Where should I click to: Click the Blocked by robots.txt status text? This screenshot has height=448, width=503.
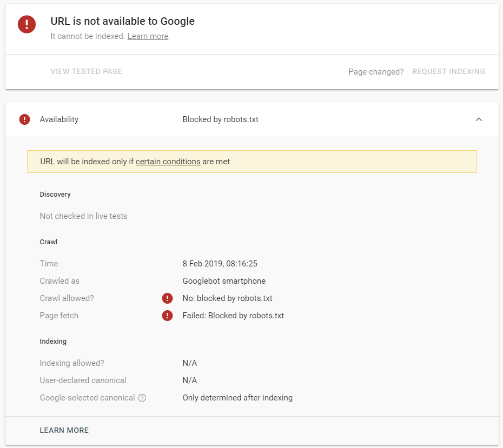pyautogui.click(x=220, y=119)
